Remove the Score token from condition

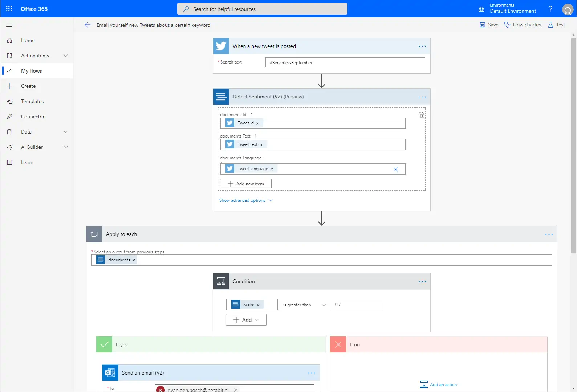click(258, 305)
